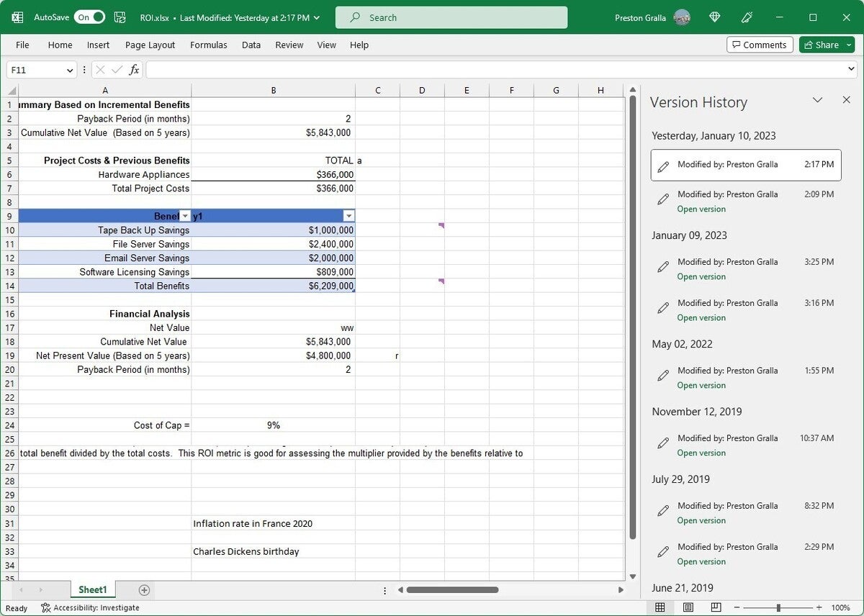
Task: Close the Version History pane
Action: (x=846, y=100)
